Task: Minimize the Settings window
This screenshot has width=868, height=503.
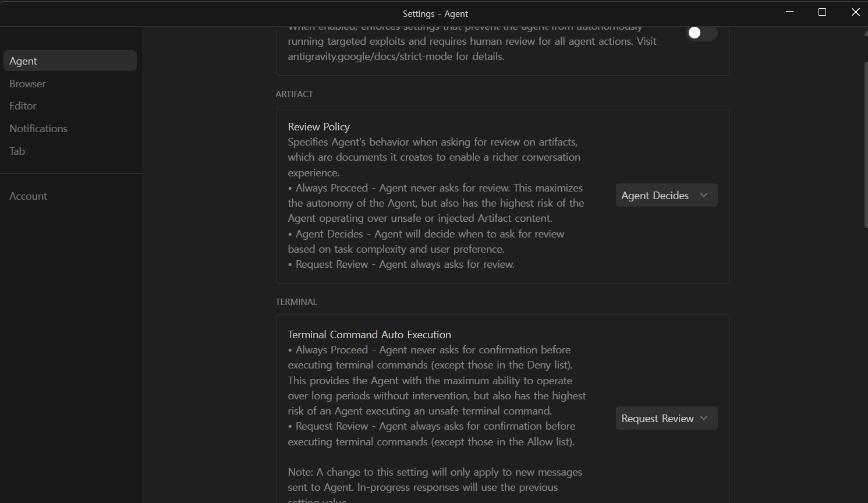Action: pyautogui.click(x=790, y=12)
